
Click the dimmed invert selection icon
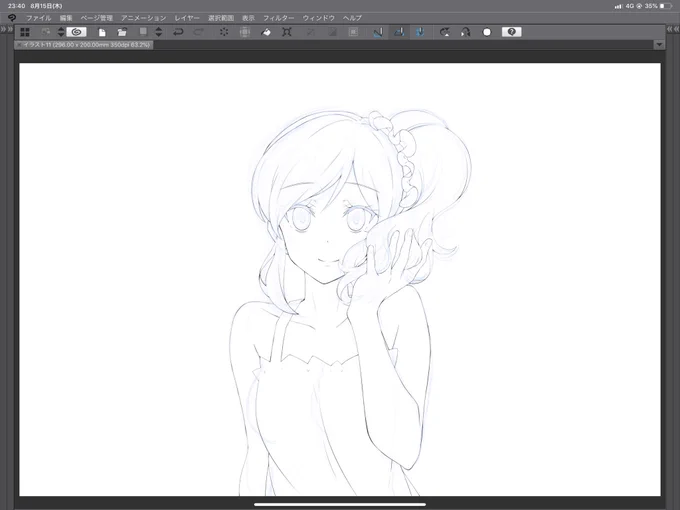pos(332,32)
